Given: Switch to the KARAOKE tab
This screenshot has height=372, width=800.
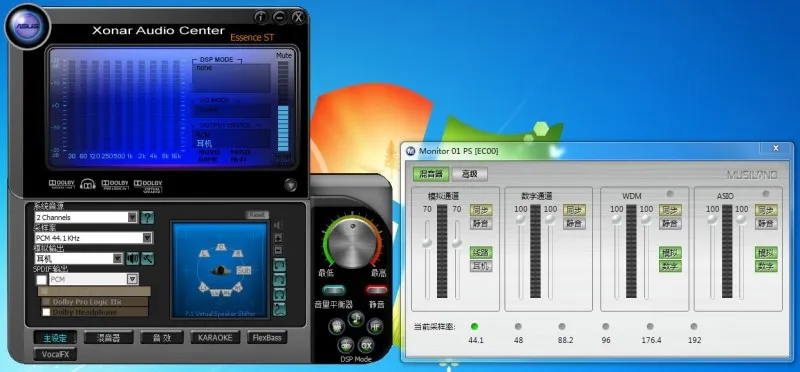Looking at the screenshot, I should click(215, 337).
